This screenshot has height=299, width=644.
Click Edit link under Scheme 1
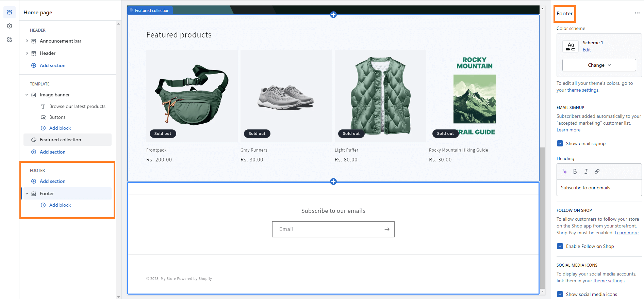(x=587, y=50)
